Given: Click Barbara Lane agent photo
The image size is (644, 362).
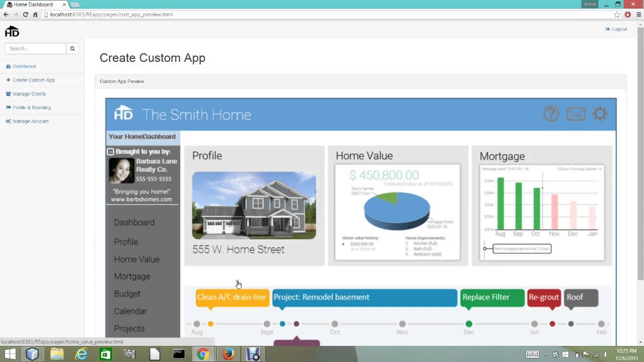Looking at the screenshot, I should point(121,170).
